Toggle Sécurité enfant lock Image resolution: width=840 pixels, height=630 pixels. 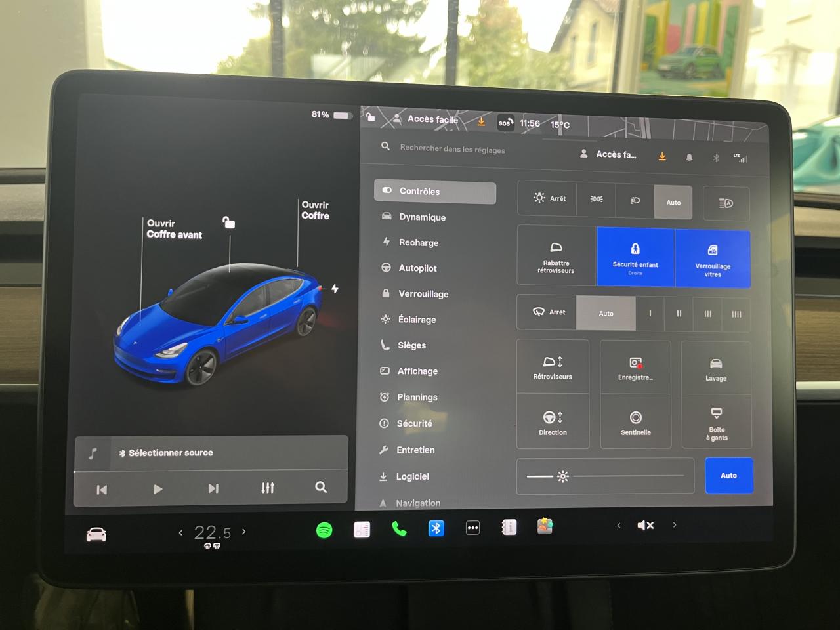point(635,257)
